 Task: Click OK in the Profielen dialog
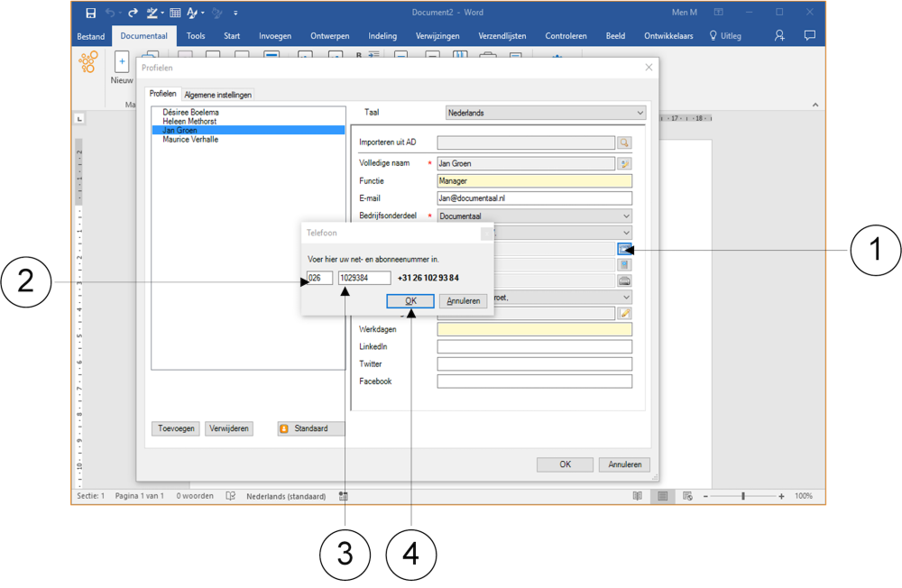565,464
